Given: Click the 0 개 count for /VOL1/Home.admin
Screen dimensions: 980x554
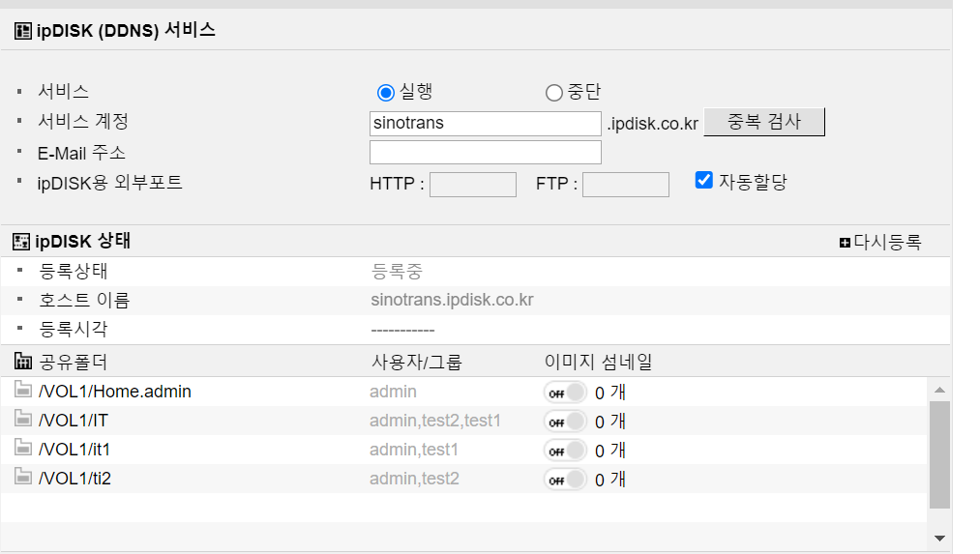Looking at the screenshot, I should [x=610, y=393].
